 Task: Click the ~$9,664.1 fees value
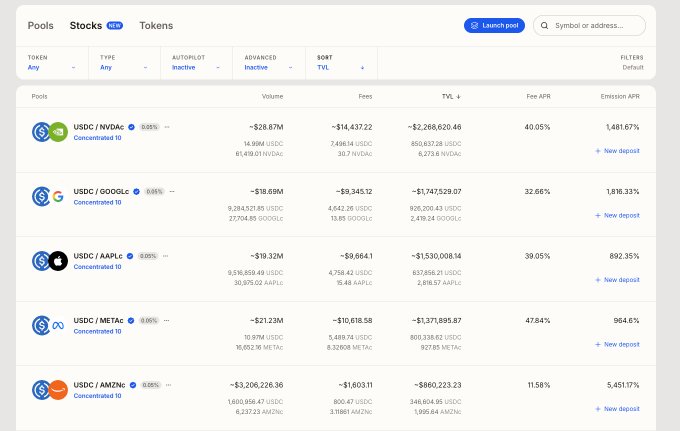(x=356, y=256)
